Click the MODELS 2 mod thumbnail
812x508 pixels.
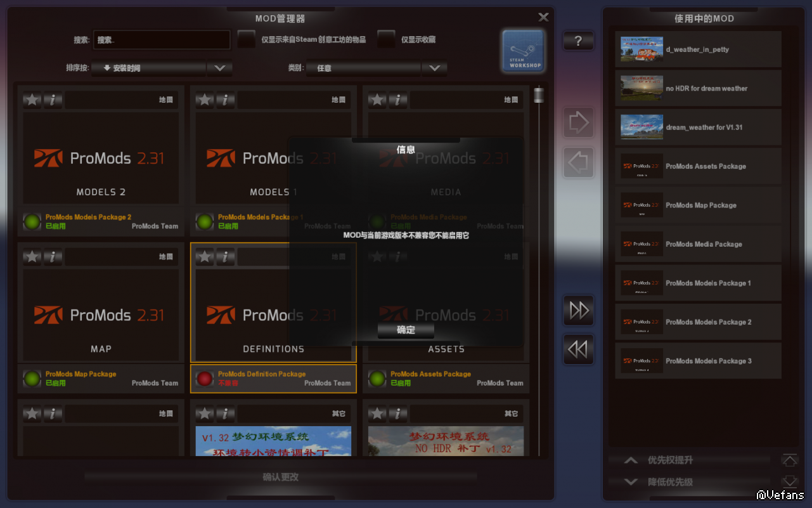(x=101, y=158)
